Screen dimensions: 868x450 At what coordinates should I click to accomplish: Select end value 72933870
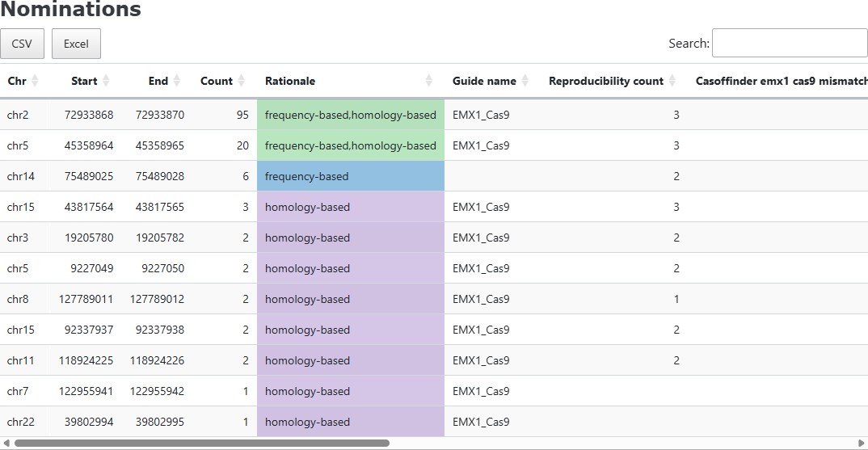coord(160,116)
